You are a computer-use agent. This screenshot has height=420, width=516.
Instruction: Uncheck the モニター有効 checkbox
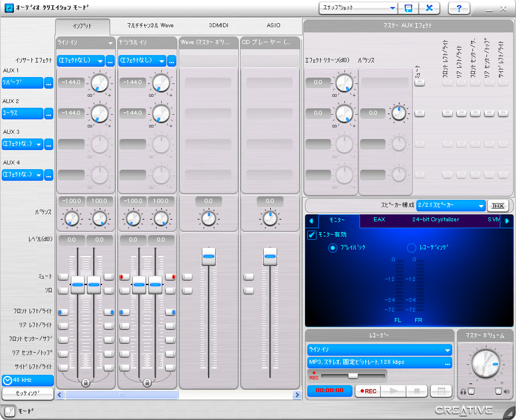[x=311, y=235]
